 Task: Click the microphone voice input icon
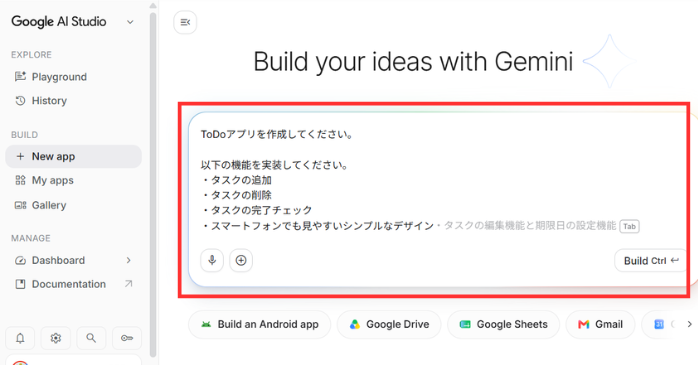(212, 260)
